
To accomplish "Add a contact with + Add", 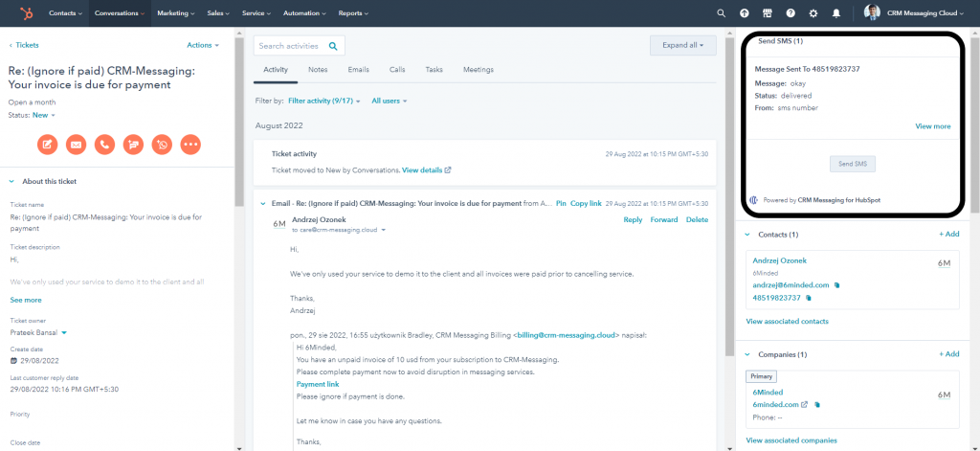I will tap(948, 234).
